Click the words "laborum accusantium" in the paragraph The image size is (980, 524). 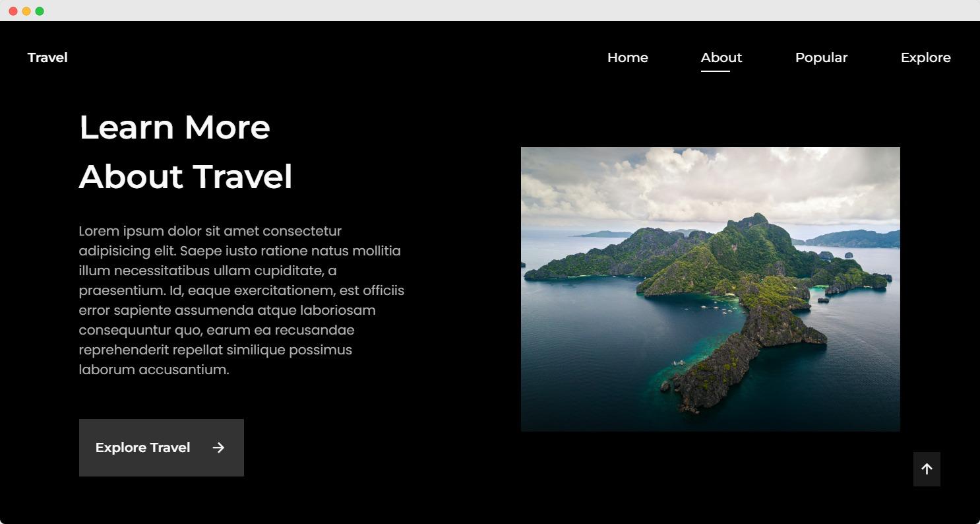(154, 370)
